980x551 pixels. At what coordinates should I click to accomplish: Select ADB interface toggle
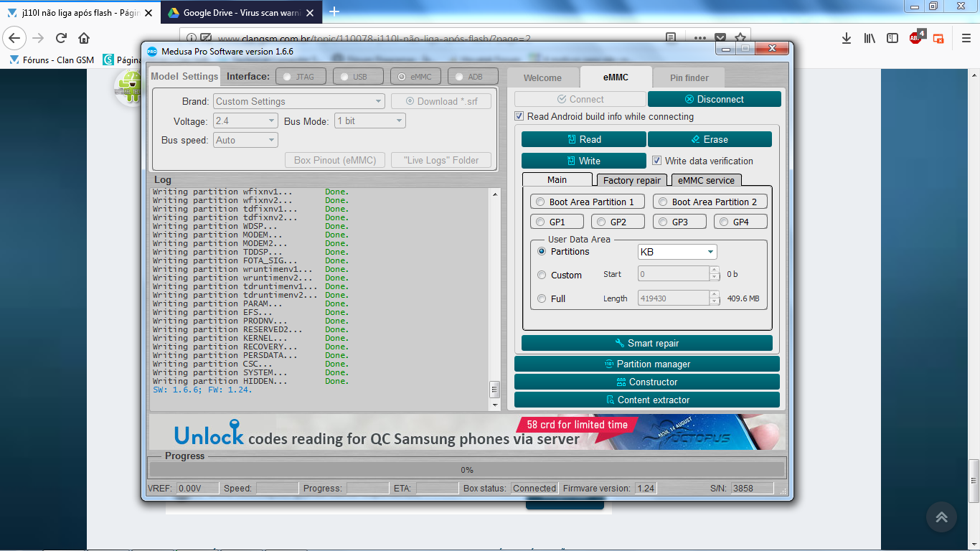[x=473, y=77]
